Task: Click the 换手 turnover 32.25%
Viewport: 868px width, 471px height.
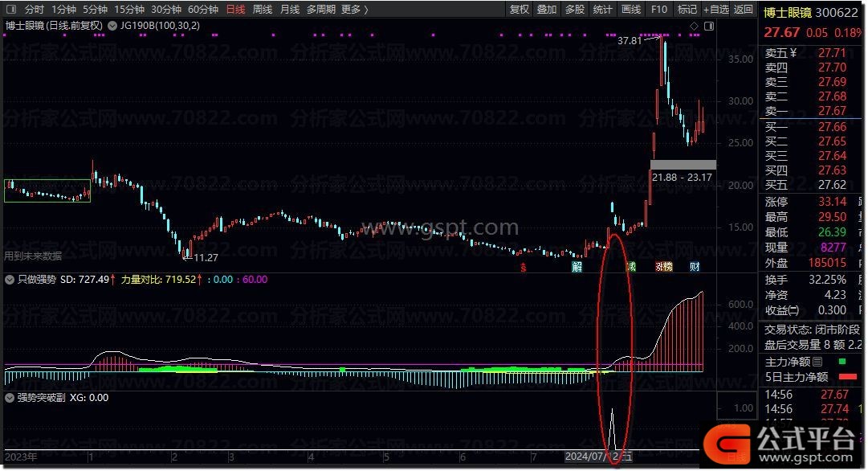Action: 828,280
